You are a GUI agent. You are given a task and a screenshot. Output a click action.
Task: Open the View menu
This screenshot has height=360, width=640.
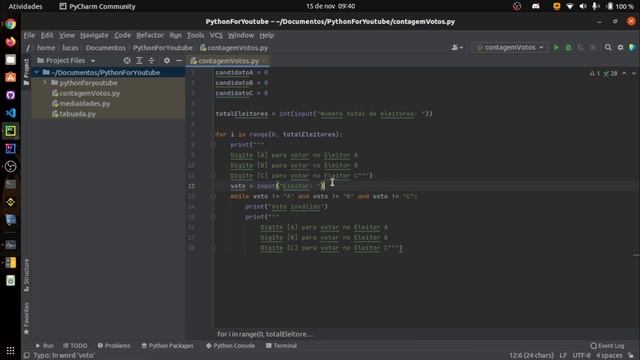point(67,35)
